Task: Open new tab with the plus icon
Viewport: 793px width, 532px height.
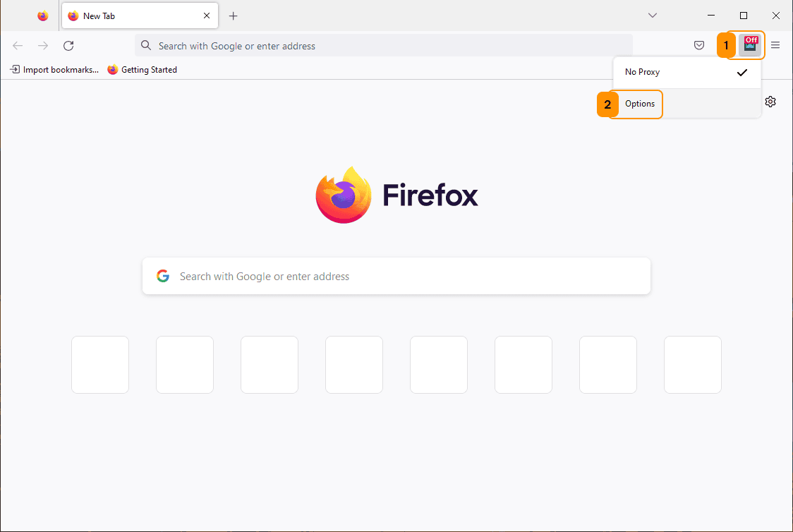Action: click(233, 16)
